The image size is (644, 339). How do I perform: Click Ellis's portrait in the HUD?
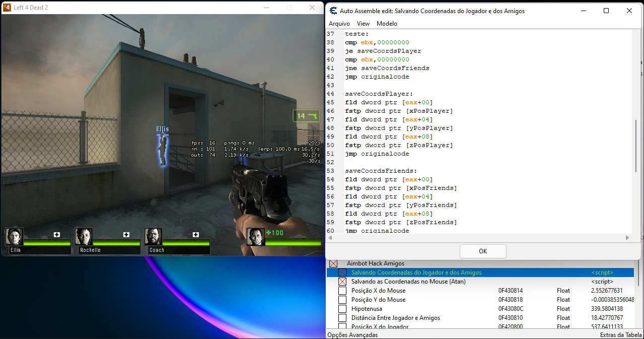14,236
